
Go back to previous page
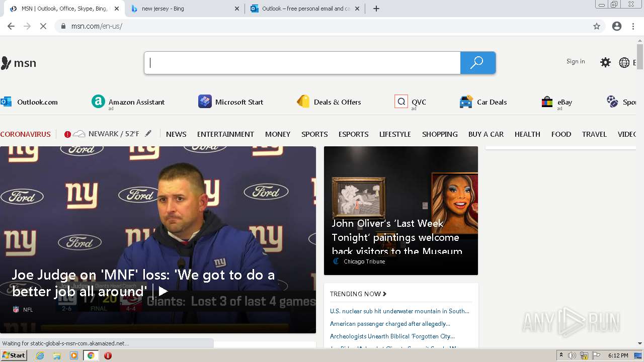pyautogui.click(x=11, y=26)
